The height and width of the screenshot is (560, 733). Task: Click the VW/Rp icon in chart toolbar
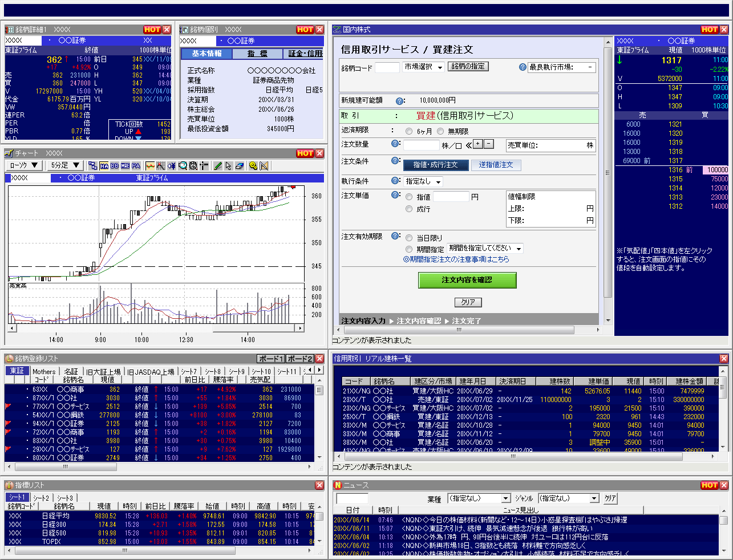93,166
